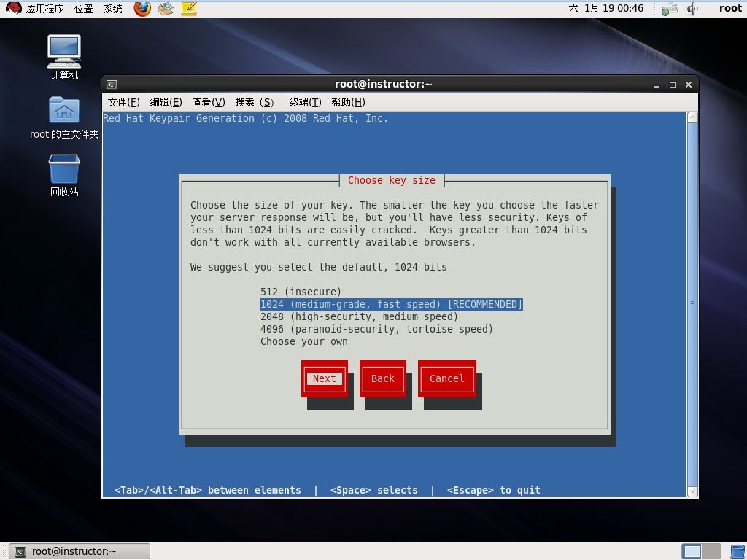The height and width of the screenshot is (560, 747).
Task: Click the volume speaker icon
Action: tap(693, 9)
